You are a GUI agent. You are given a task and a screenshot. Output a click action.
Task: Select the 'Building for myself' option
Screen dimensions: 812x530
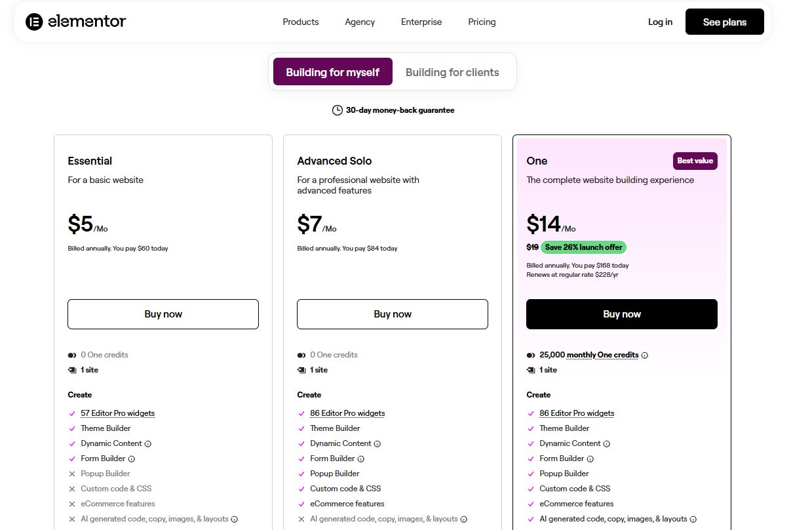332,71
